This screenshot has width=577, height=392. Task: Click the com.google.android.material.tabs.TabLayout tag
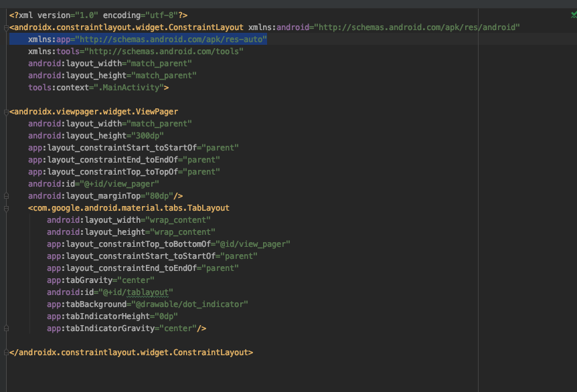(129, 208)
